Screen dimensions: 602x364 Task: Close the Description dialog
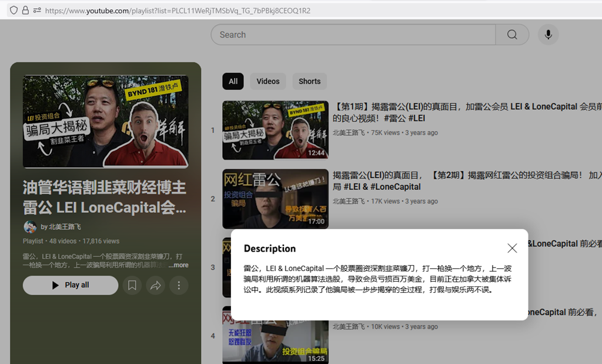click(512, 248)
